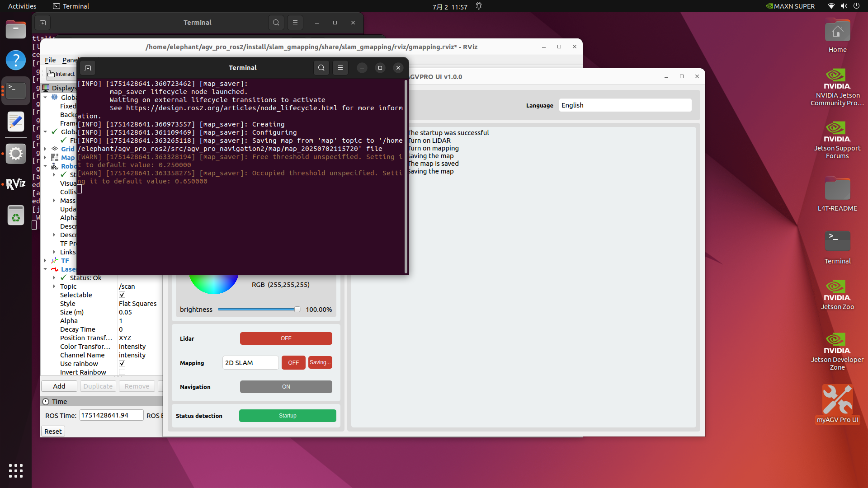
Task: Click the MAXN SUPER power mode indicator
Action: (790, 6)
